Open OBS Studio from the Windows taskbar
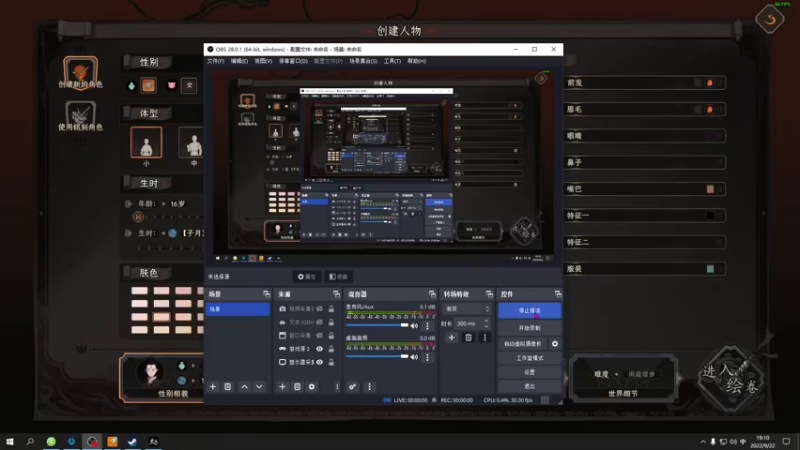 click(x=92, y=441)
